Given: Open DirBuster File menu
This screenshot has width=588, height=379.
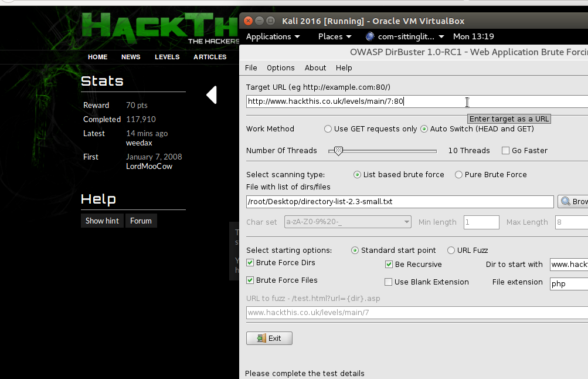Looking at the screenshot, I should coord(251,68).
